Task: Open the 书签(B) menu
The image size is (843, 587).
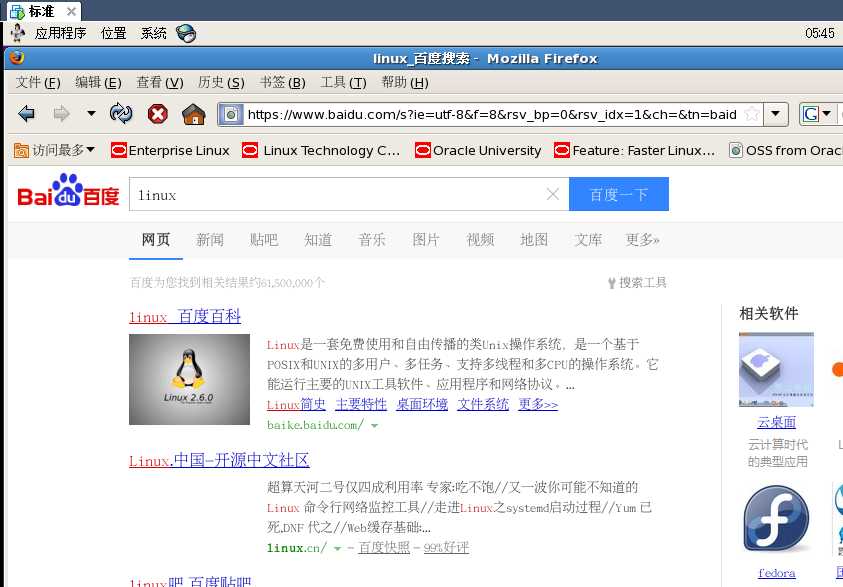Action: 282,82
